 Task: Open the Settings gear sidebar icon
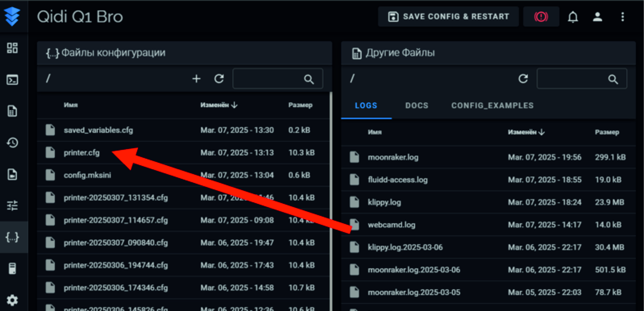tap(12, 300)
